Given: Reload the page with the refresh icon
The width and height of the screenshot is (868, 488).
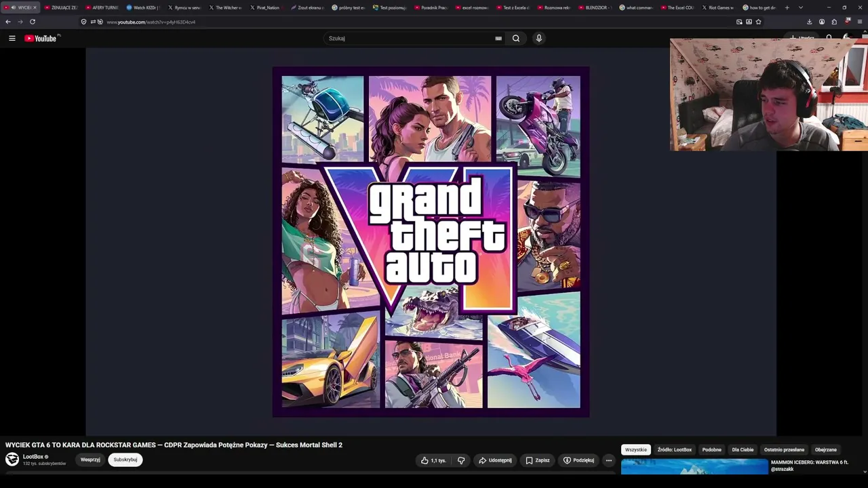Looking at the screenshot, I should point(33,22).
